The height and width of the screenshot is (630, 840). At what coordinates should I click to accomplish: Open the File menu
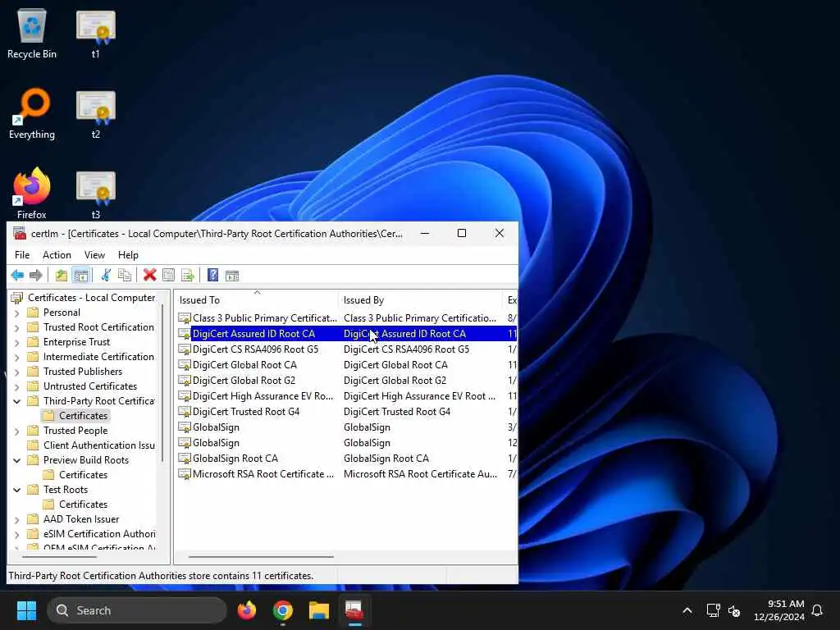pos(22,255)
